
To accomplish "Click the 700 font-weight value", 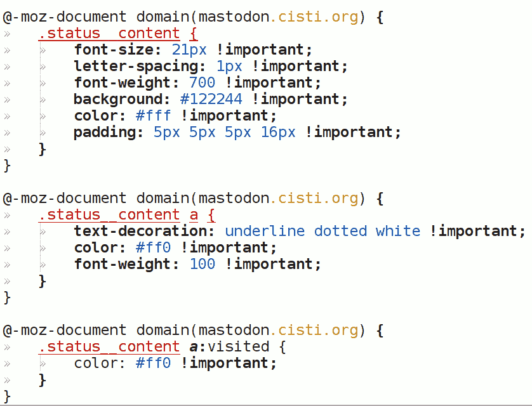I will click(x=202, y=82).
